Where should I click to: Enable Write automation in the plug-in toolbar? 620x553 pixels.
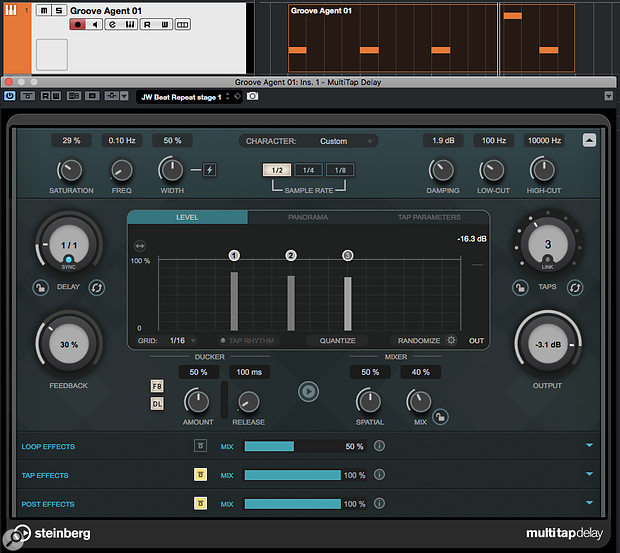pos(56,96)
